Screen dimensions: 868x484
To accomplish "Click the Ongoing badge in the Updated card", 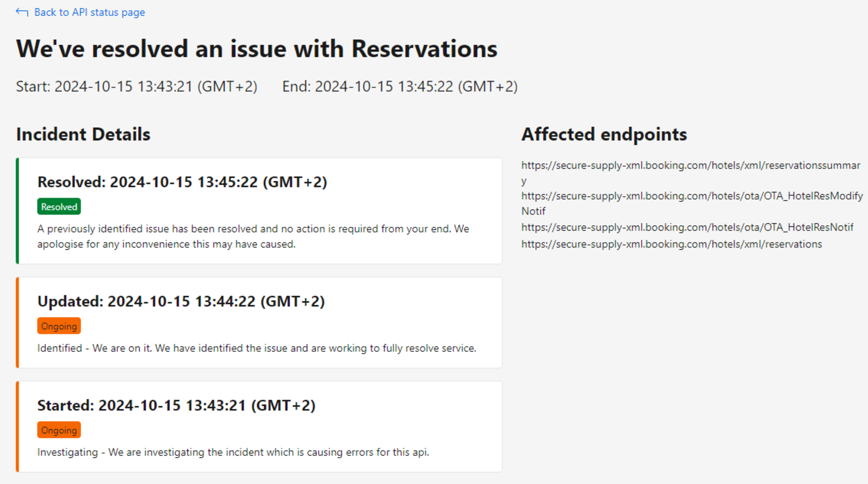I will (x=59, y=326).
